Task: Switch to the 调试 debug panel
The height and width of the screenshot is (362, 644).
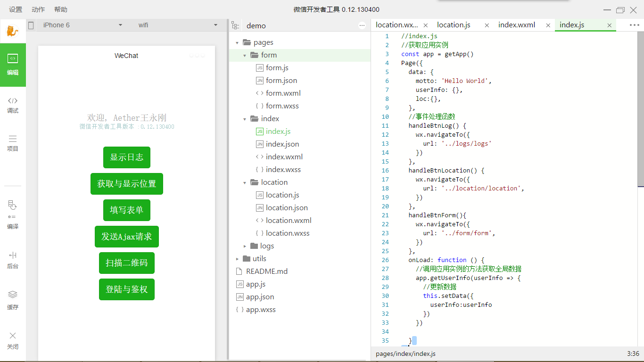Action: click(13, 105)
